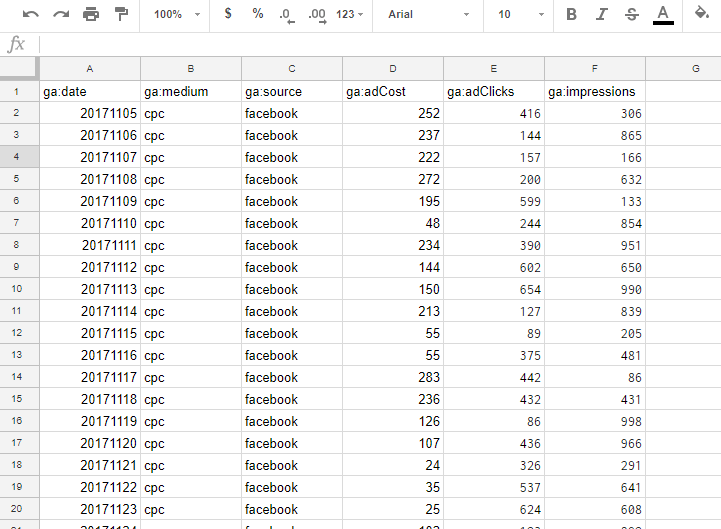The height and width of the screenshot is (529, 721).
Task: Select impressions cell with value 86
Action: coord(595,377)
